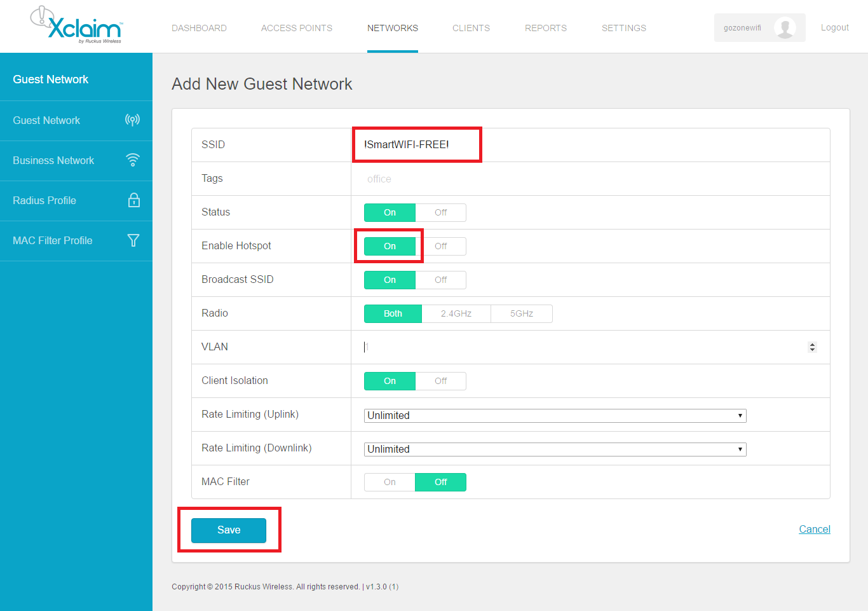
Task: Click the Guest Network antenna icon
Action: (132, 120)
